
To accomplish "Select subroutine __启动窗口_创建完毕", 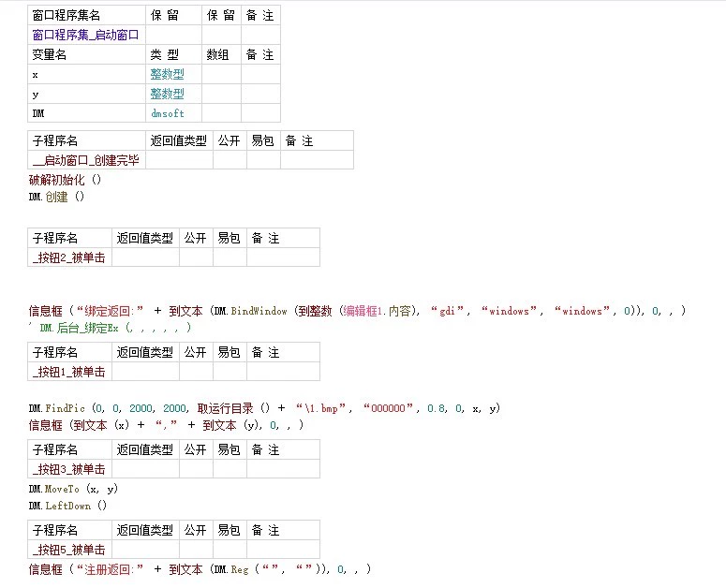I will pos(85,160).
